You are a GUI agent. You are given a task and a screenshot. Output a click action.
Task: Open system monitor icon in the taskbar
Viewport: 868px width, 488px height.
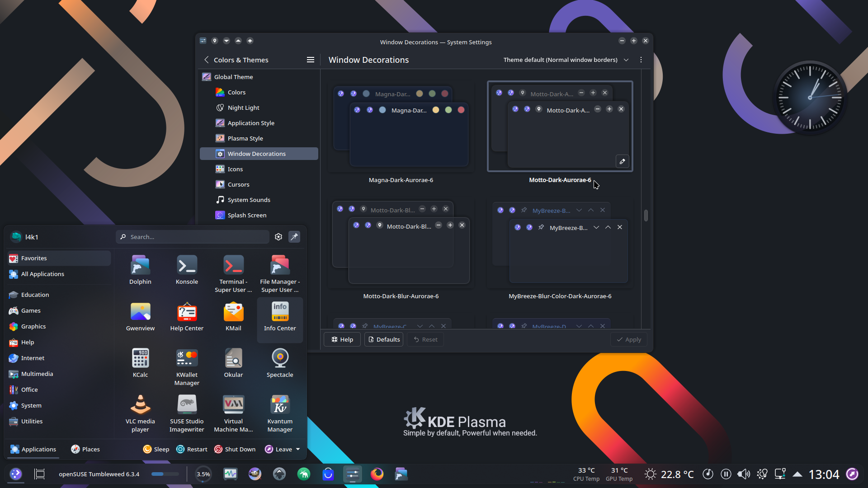point(231,474)
